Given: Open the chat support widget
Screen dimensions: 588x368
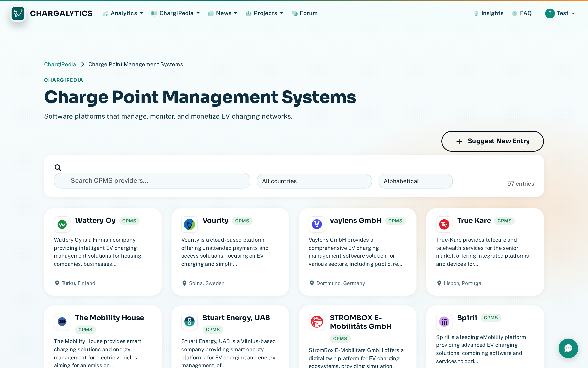Looking at the screenshot, I should click(x=568, y=348).
